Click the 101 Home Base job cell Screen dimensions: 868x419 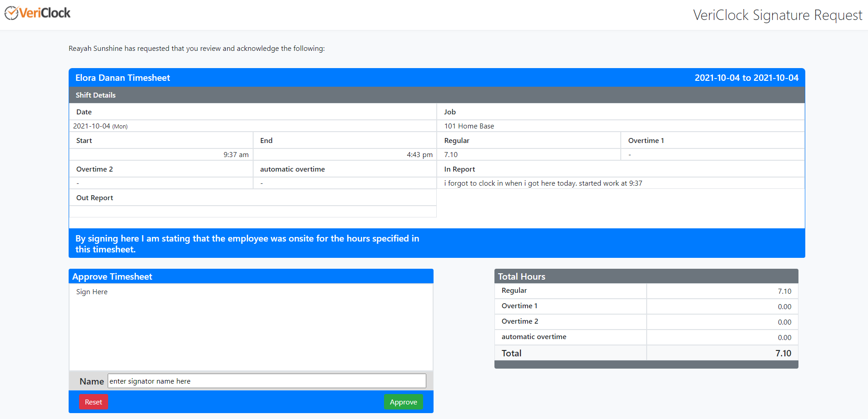pos(469,126)
